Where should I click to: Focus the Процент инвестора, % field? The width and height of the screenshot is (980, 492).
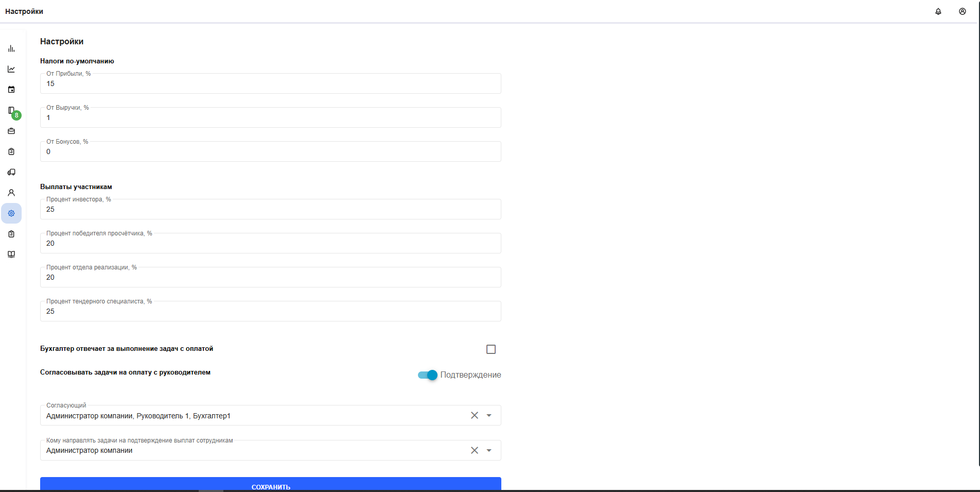pyautogui.click(x=271, y=209)
